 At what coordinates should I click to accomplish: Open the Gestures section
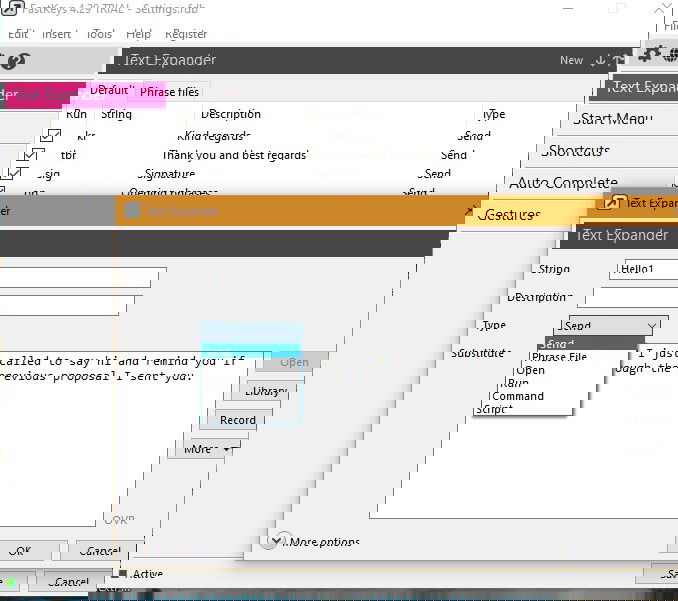click(x=509, y=215)
